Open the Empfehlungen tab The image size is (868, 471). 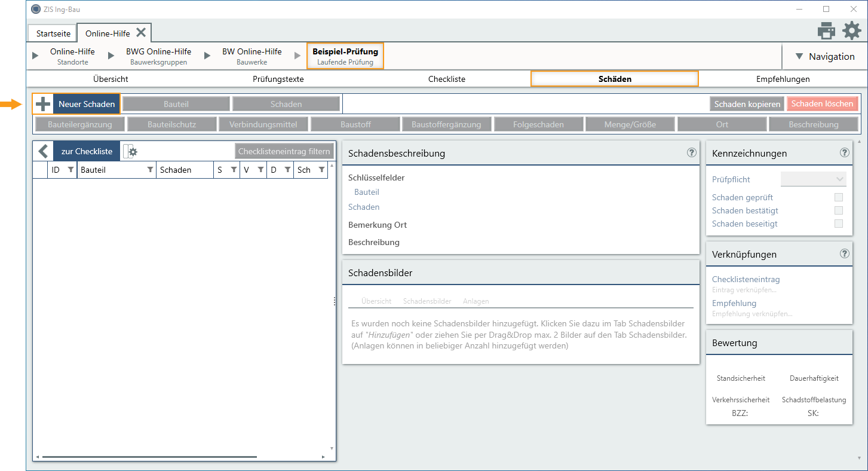point(783,79)
